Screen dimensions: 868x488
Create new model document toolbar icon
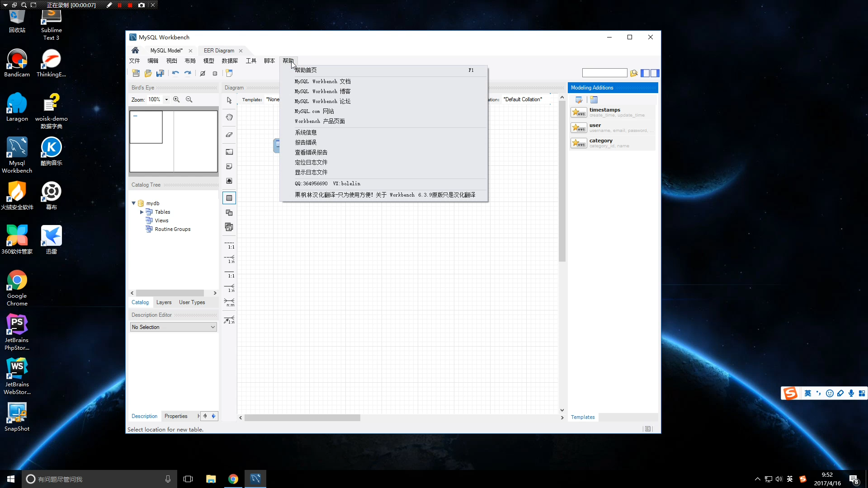click(x=136, y=73)
